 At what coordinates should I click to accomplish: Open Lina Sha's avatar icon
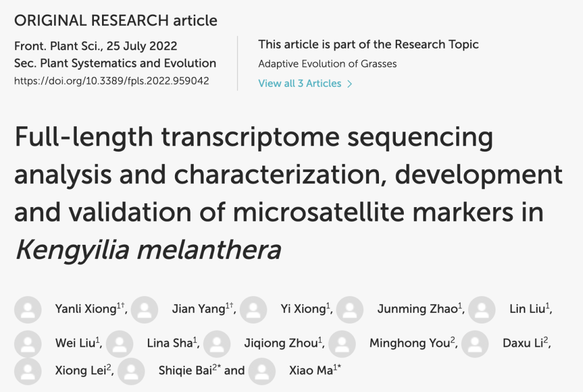[x=120, y=344]
